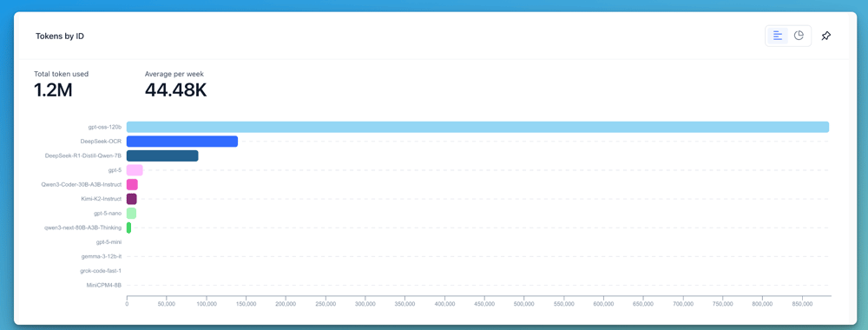Image resolution: width=868 pixels, height=330 pixels.
Task: Click the 50,000 x-axis tick label
Action: [167, 304]
